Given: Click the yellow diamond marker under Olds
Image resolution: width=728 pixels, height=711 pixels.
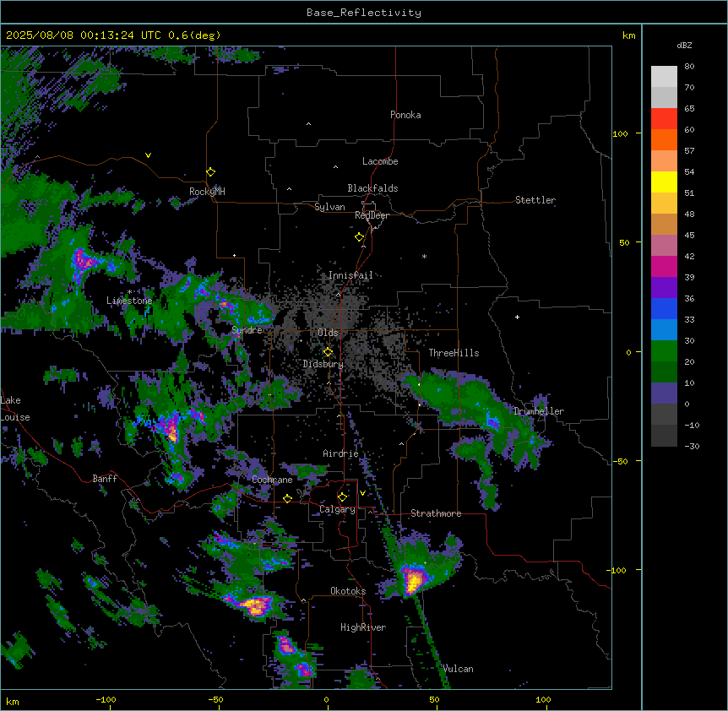Looking at the screenshot, I should tap(328, 352).
